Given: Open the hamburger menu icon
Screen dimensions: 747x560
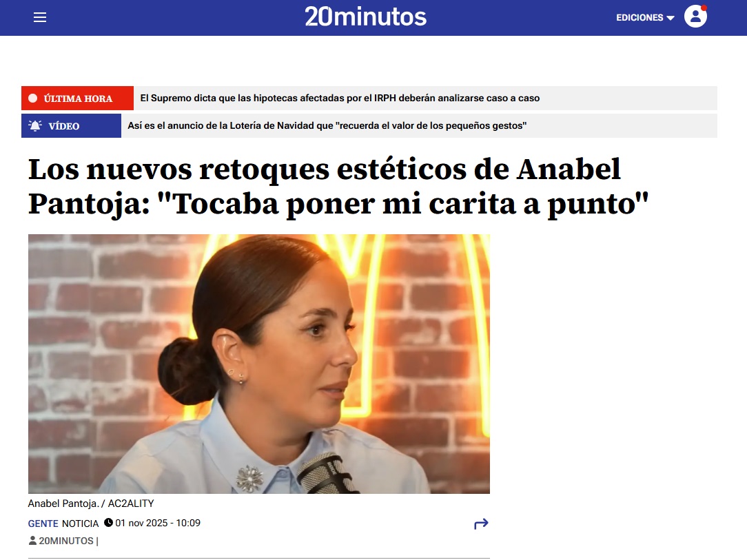Looking at the screenshot, I should tap(40, 18).
